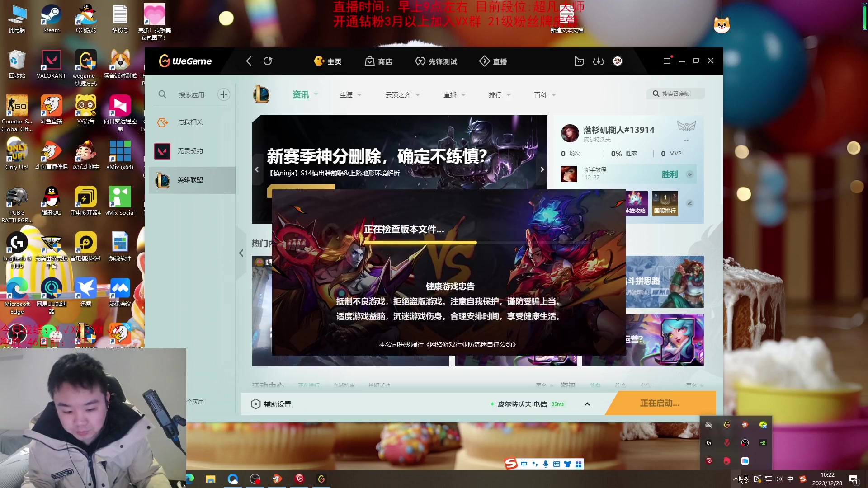Screen dimensions: 868x488
Task: Refresh the WeGame page
Action: tap(268, 61)
